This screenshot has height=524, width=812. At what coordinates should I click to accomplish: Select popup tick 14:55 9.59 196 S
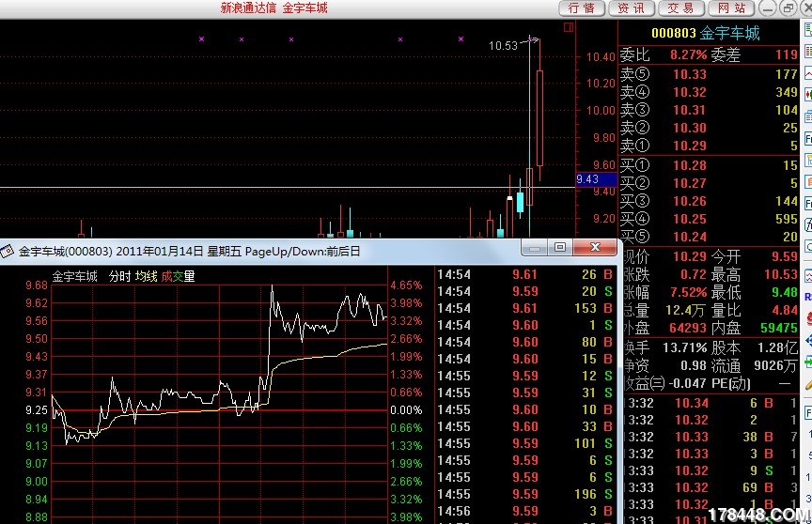tap(525, 494)
